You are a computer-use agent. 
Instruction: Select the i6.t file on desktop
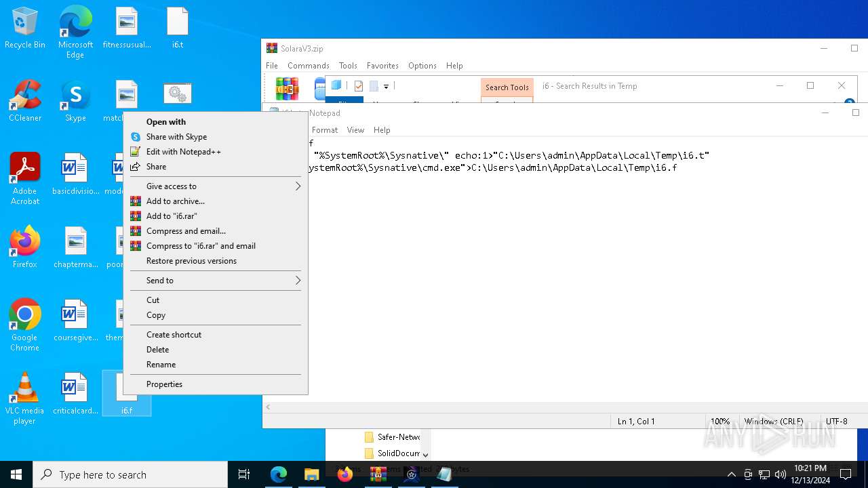(x=177, y=28)
